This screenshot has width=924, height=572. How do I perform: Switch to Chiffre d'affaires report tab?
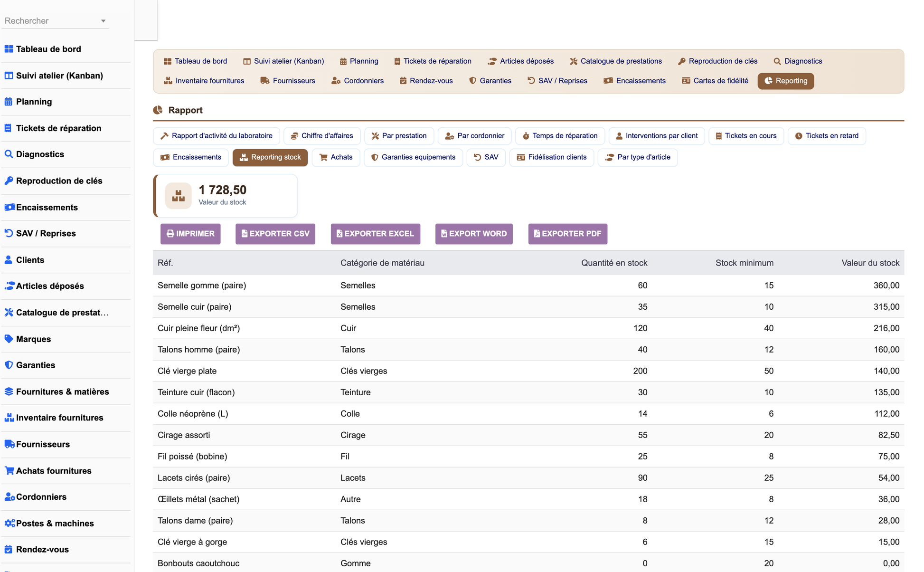322,136
